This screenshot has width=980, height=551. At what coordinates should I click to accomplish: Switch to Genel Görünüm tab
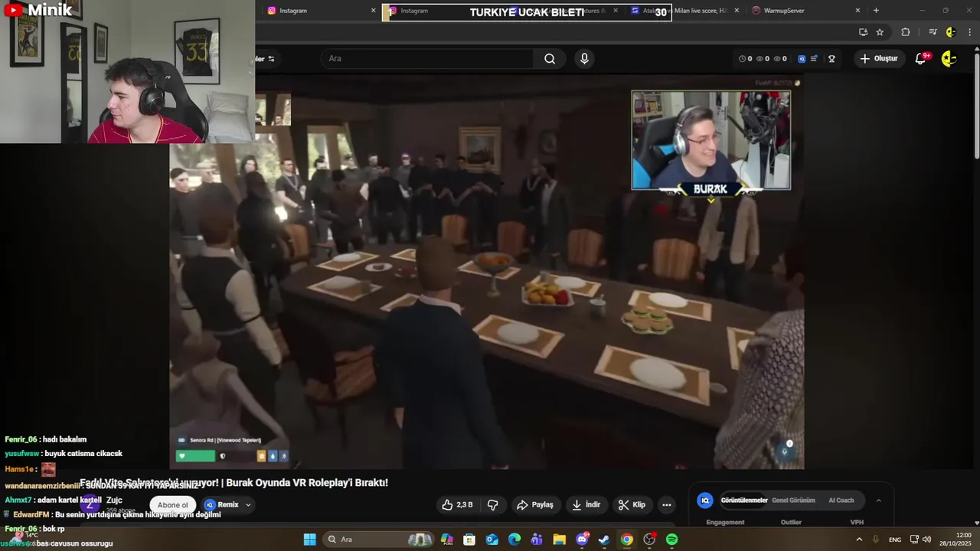coord(793,500)
